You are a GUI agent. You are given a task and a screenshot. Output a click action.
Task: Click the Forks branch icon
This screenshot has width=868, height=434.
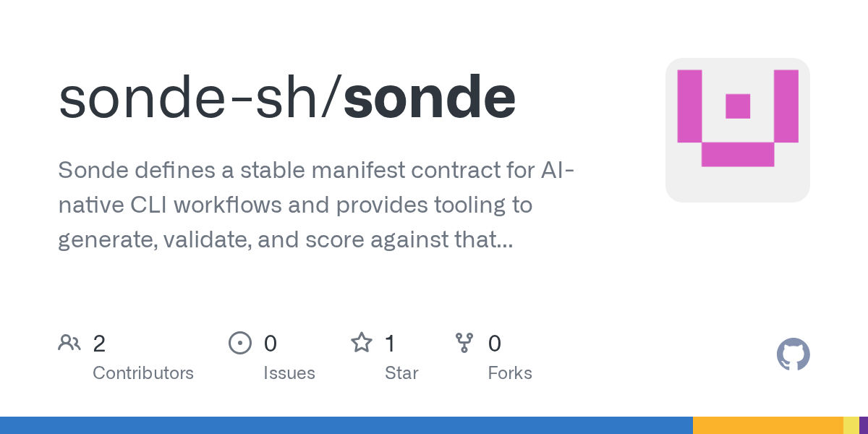click(x=464, y=343)
